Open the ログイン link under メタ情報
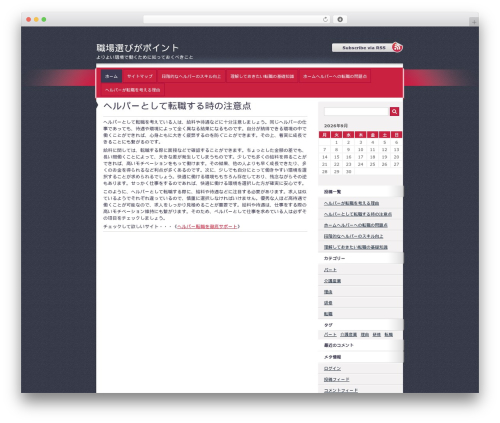Viewport: 500px width, 423px height. (x=332, y=368)
